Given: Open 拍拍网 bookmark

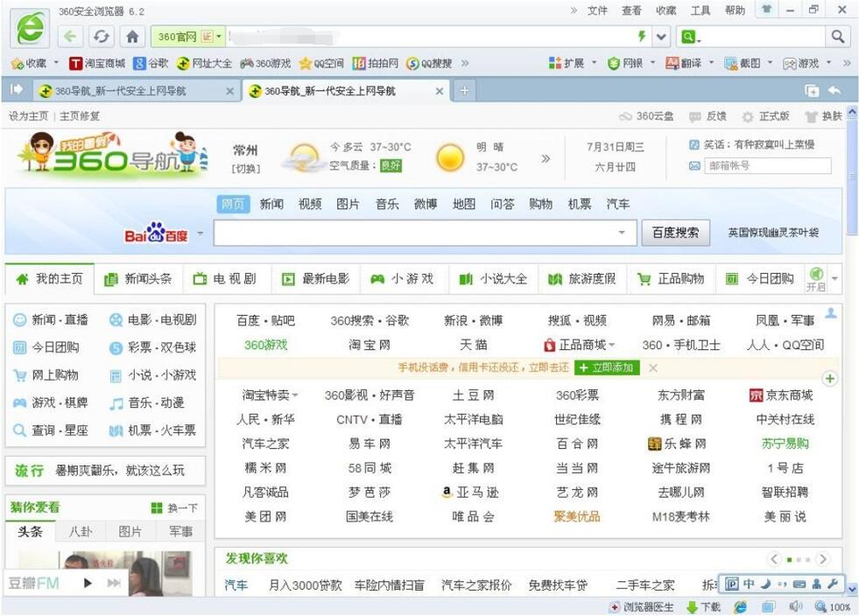Looking at the screenshot, I should (x=375, y=64).
